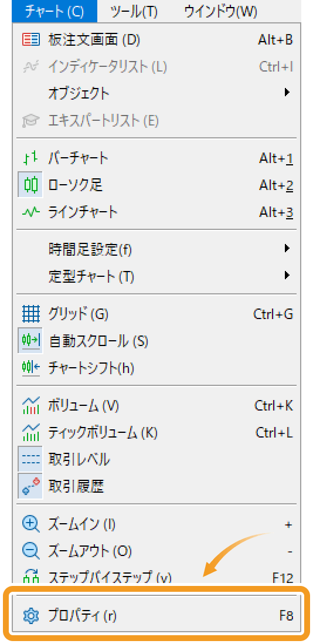
Task: Expand the オブジェクト submenu arrow
Action: (287, 93)
